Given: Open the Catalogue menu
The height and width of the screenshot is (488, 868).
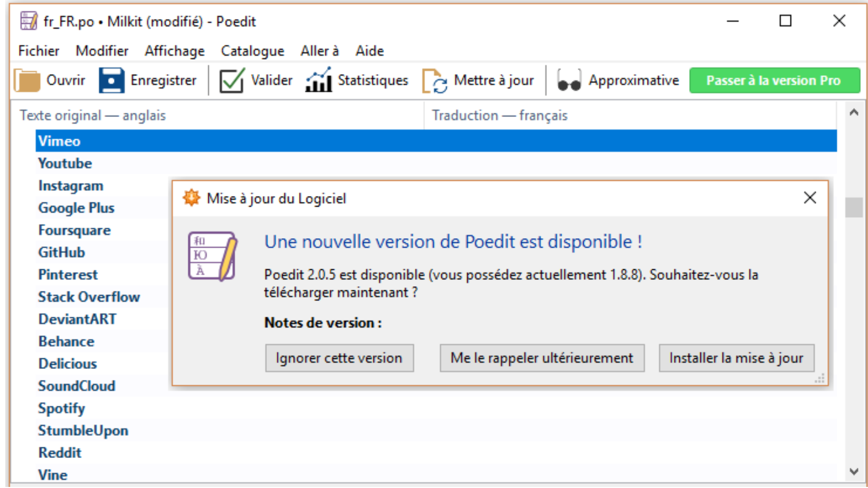Looking at the screenshot, I should tap(252, 51).
